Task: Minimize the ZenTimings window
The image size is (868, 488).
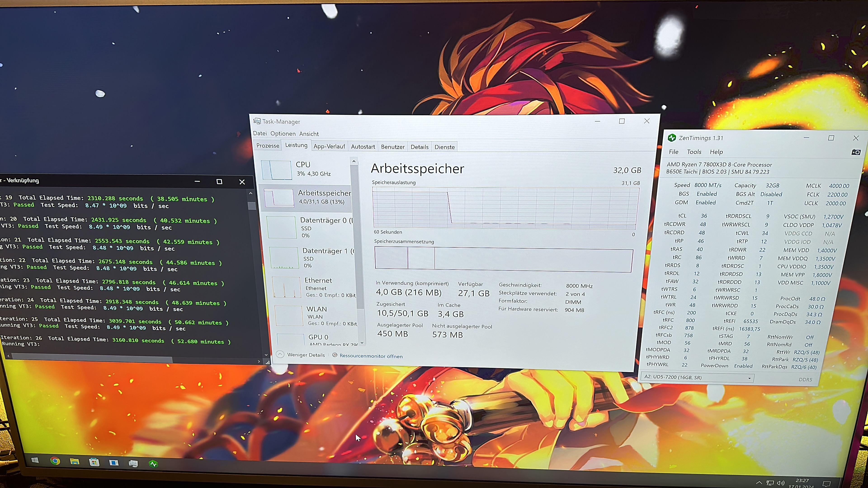Action: point(806,137)
